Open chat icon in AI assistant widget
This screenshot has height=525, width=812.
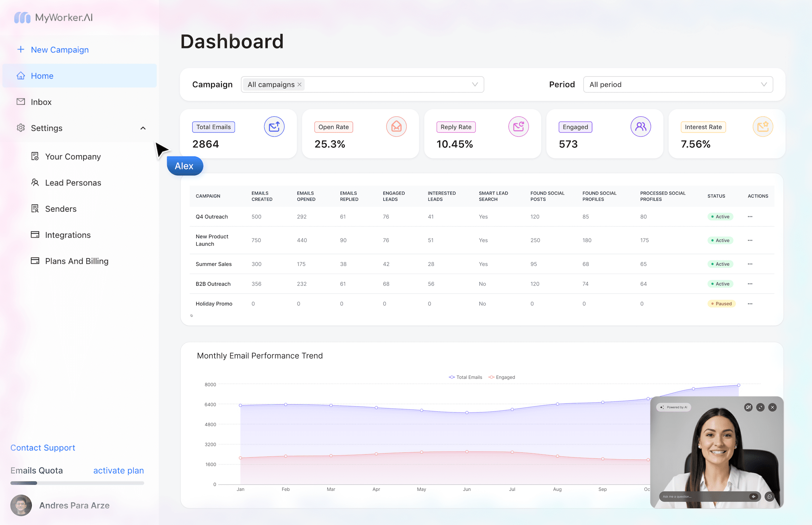pos(770,497)
